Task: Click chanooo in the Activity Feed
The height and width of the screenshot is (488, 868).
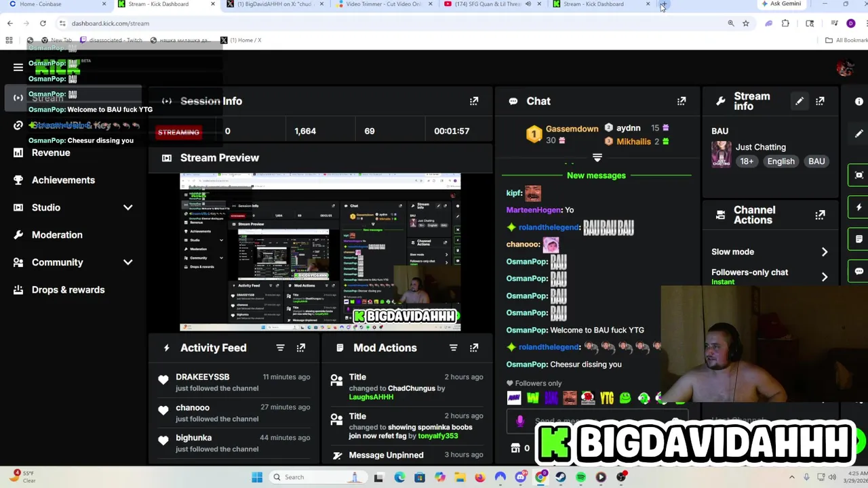Action: pos(193,407)
